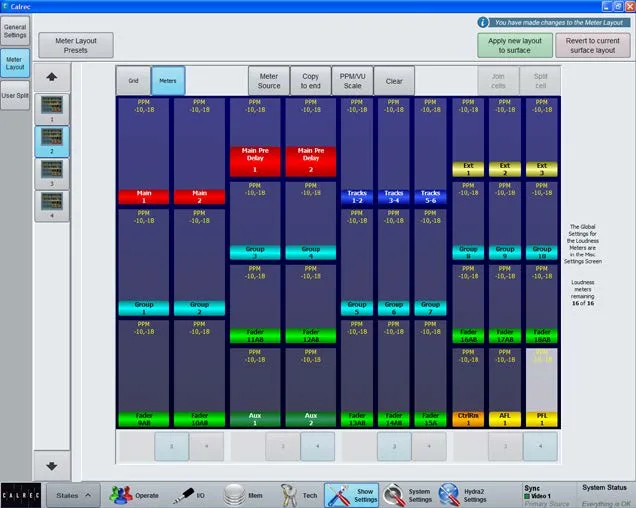Select the Ext 1 meter cell
The image size is (636, 508).
(x=468, y=137)
